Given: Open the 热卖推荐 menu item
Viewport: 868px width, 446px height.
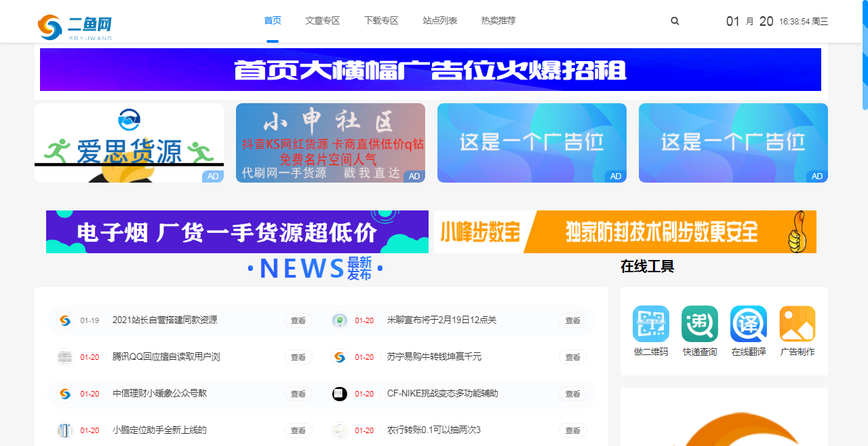Looking at the screenshot, I should [x=498, y=21].
